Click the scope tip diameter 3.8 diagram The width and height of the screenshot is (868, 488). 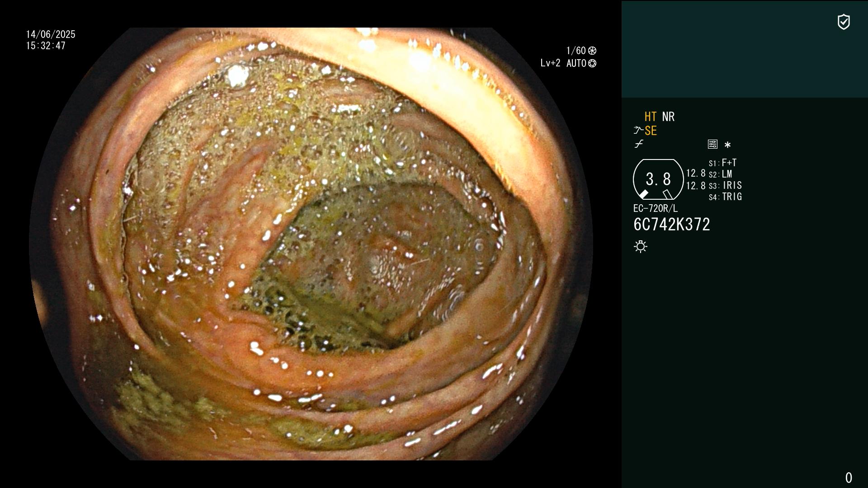click(658, 179)
